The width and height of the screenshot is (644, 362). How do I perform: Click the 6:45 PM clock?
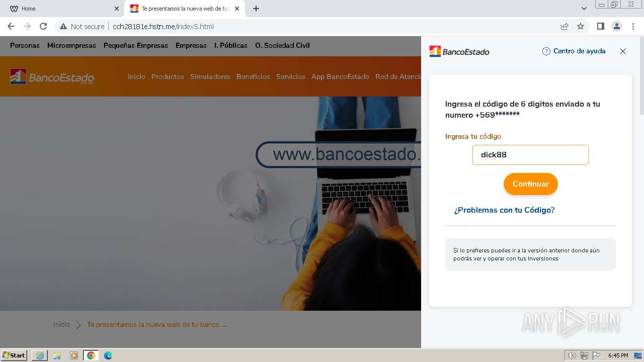coord(618,355)
